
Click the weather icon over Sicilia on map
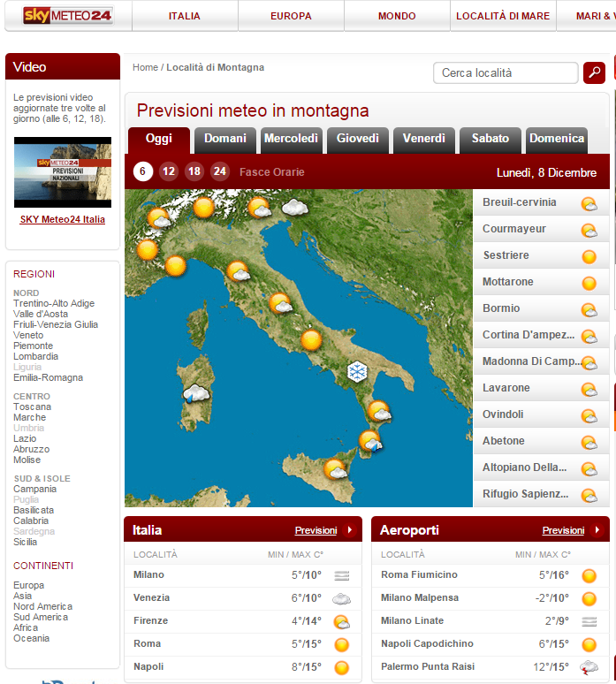tap(335, 469)
